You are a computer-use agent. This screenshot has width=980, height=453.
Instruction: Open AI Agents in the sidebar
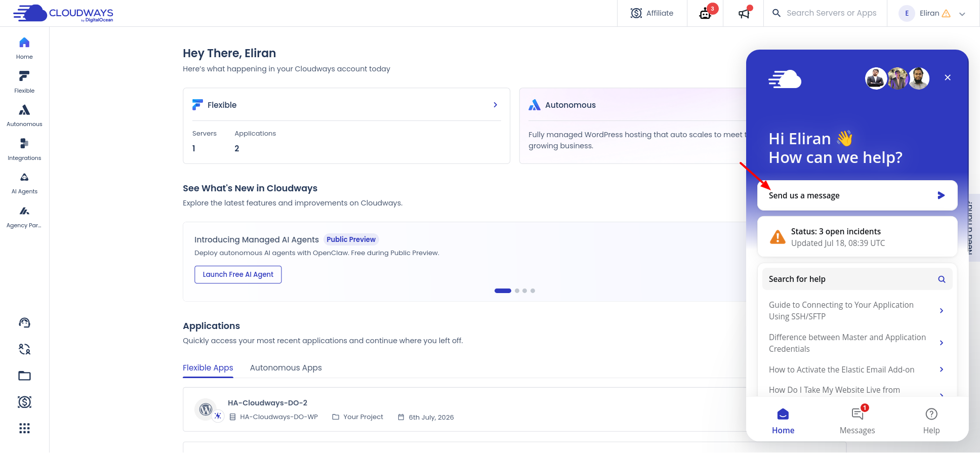coord(24,183)
